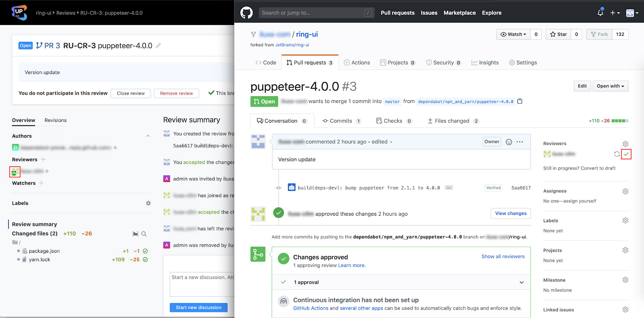The image size is (644, 318).
Task: Click package.json reviewed check mark
Action: point(145,251)
